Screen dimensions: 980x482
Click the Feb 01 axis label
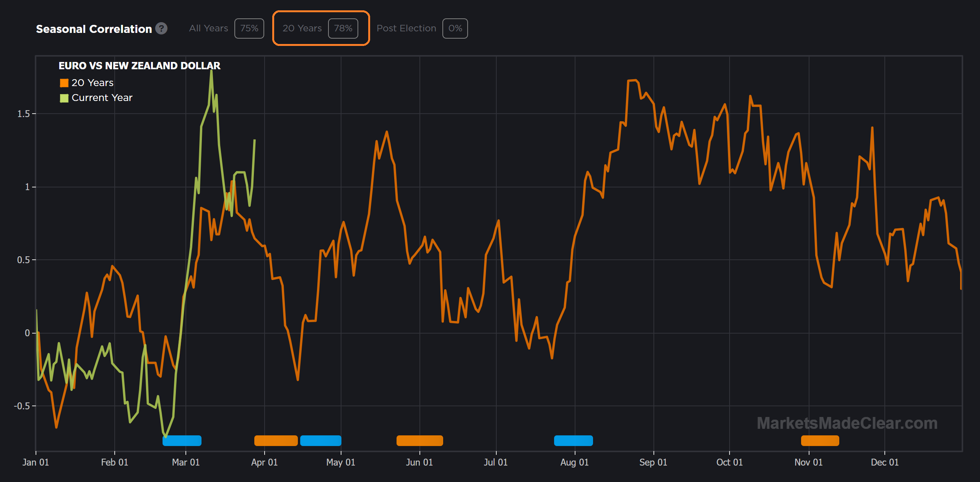(x=114, y=462)
